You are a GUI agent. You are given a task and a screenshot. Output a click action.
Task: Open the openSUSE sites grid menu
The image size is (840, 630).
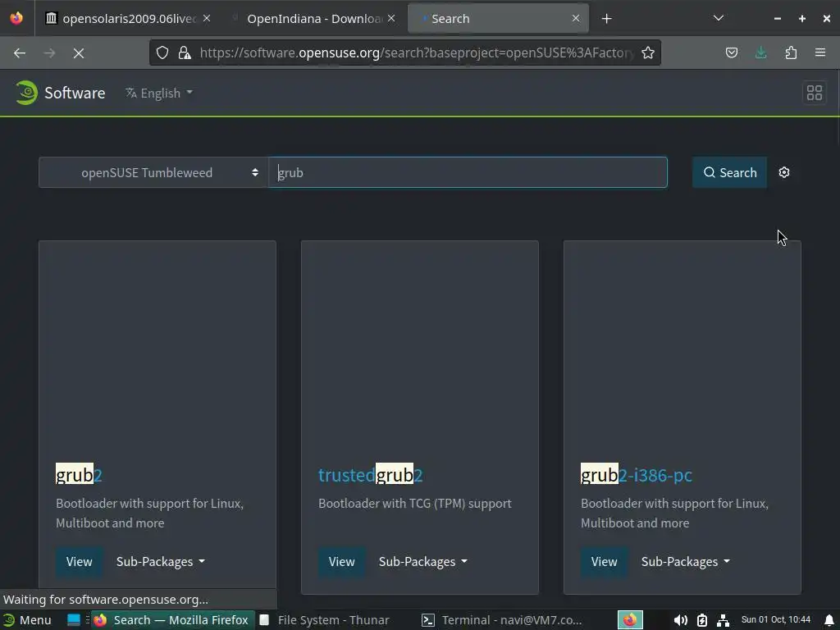815,93
